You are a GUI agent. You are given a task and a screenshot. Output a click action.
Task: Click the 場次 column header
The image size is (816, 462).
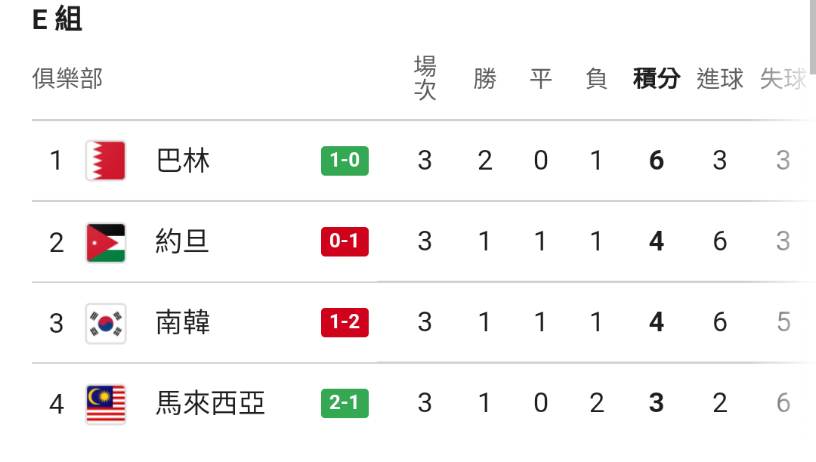point(425,79)
